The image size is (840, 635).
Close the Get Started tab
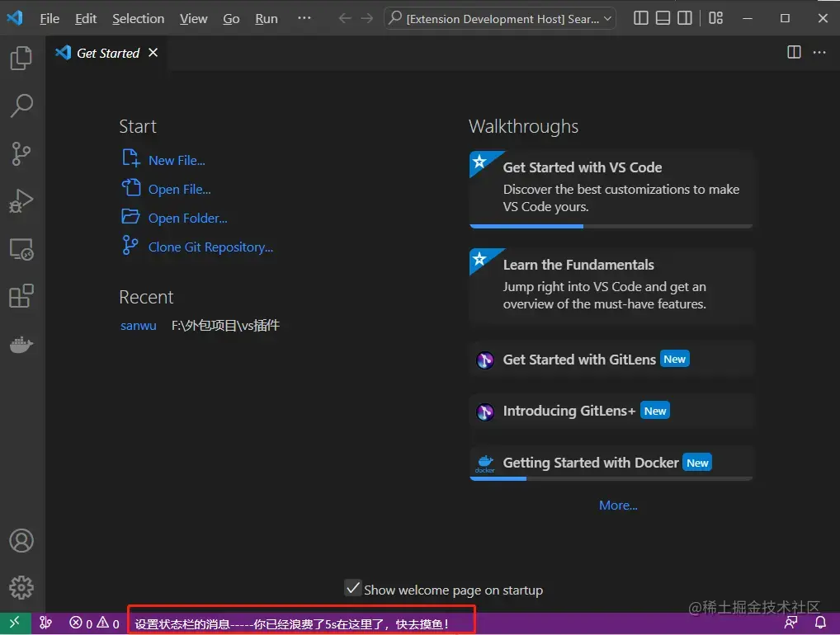(153, 53)
